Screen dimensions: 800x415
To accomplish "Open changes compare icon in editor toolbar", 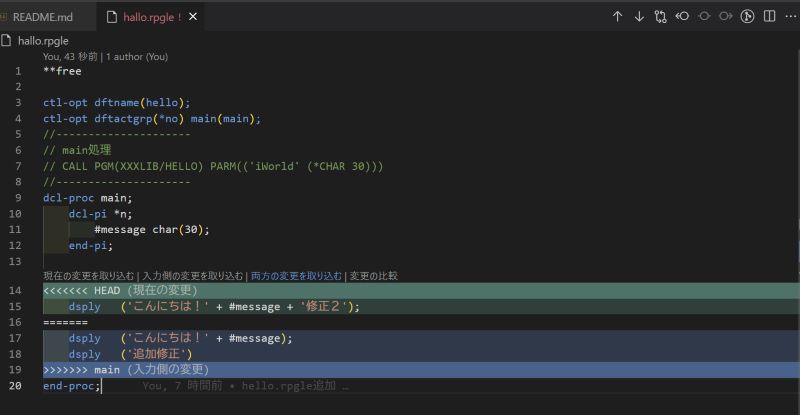I will (660, 17).
